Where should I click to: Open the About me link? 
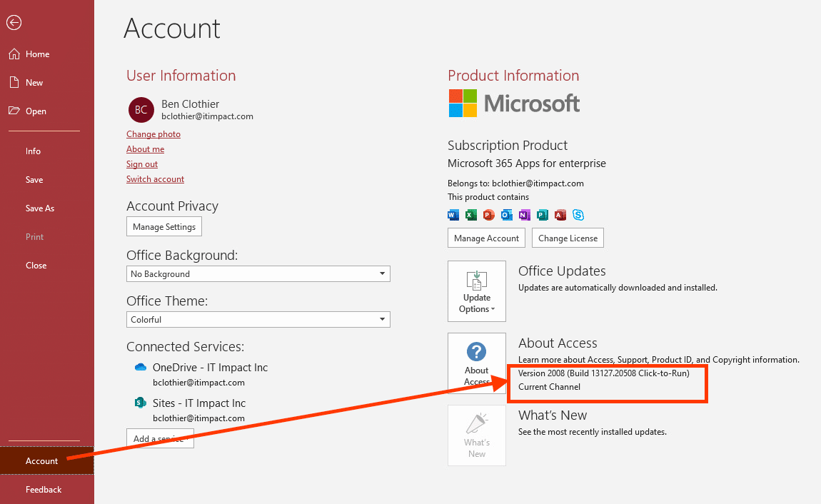(x=145, y=149)
